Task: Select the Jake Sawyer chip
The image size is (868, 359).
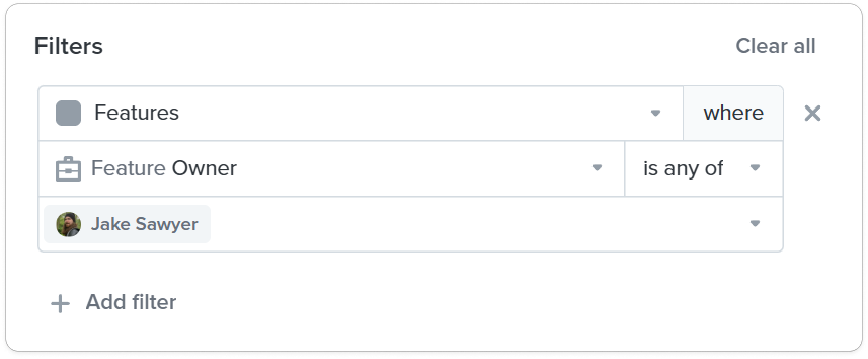Action: (127, 224)
